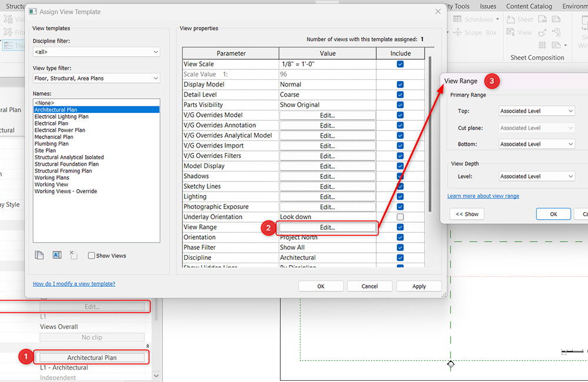The width and height of the screenshot is (588, 382).
Task: Expand the View type filter dropdown
Action: tap(96, 78)
